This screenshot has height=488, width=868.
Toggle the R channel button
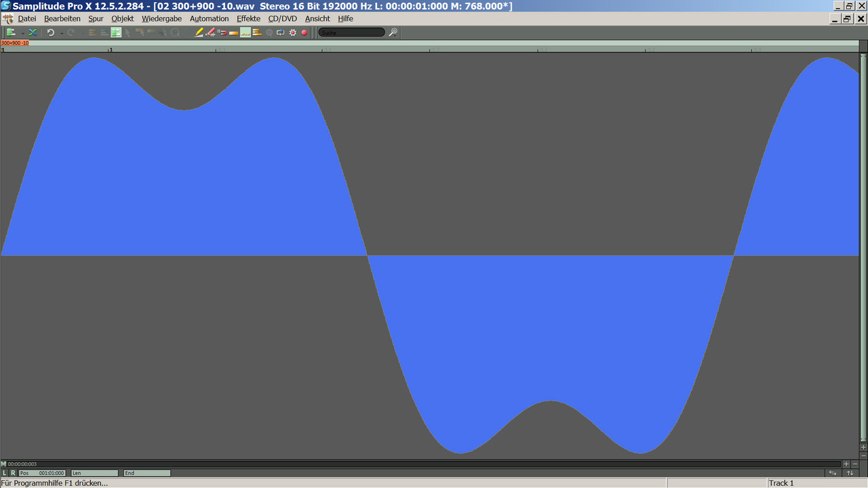(x=12, y=473)
